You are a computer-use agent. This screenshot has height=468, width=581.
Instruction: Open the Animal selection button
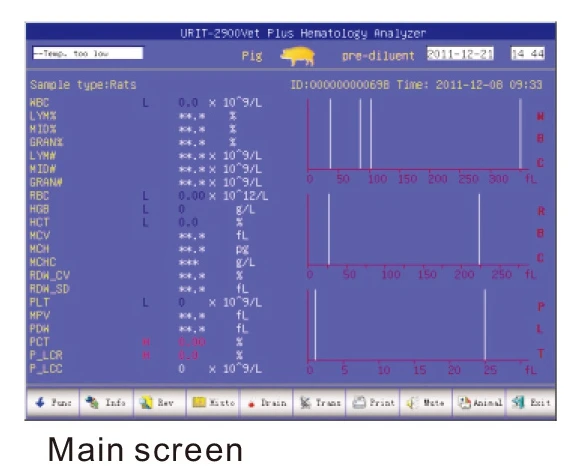coord(479,402)
